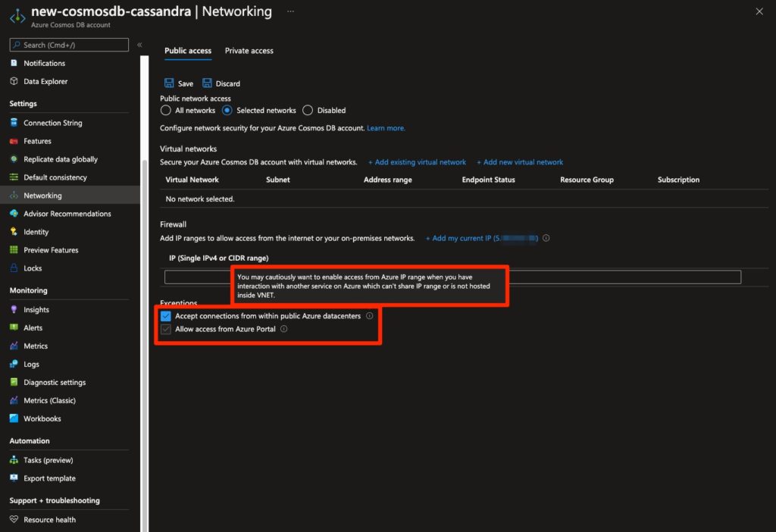Click the Tasks (preview) icon
Viewport: 776px width, 532px height.
pyautogui.click(x=14, y=460)
